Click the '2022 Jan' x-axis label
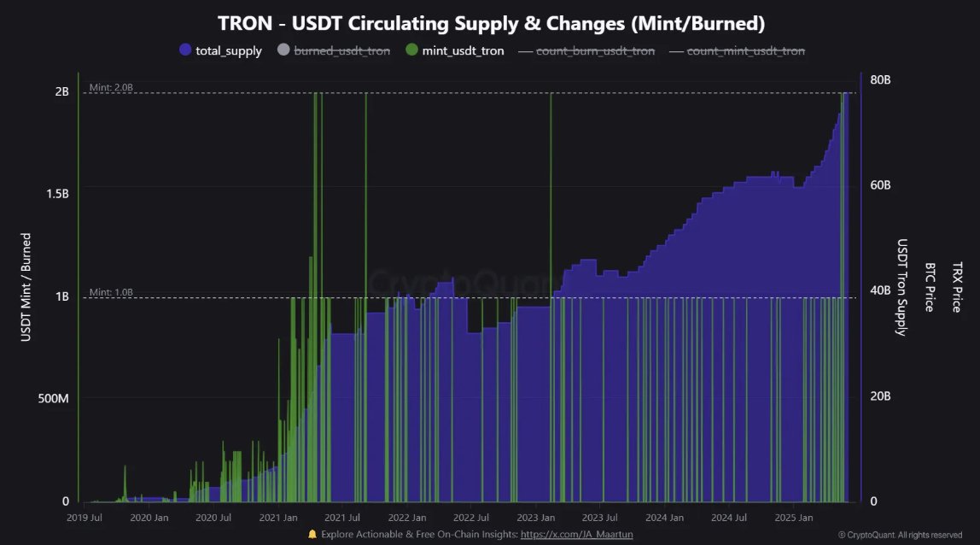980x545 pixels. coord(407,518)
